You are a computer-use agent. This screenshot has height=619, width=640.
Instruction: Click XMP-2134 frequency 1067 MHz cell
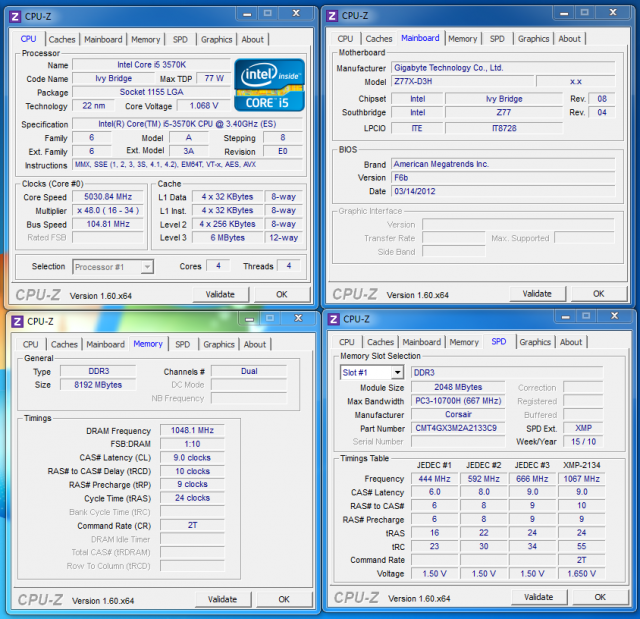[x=582, y=478]
